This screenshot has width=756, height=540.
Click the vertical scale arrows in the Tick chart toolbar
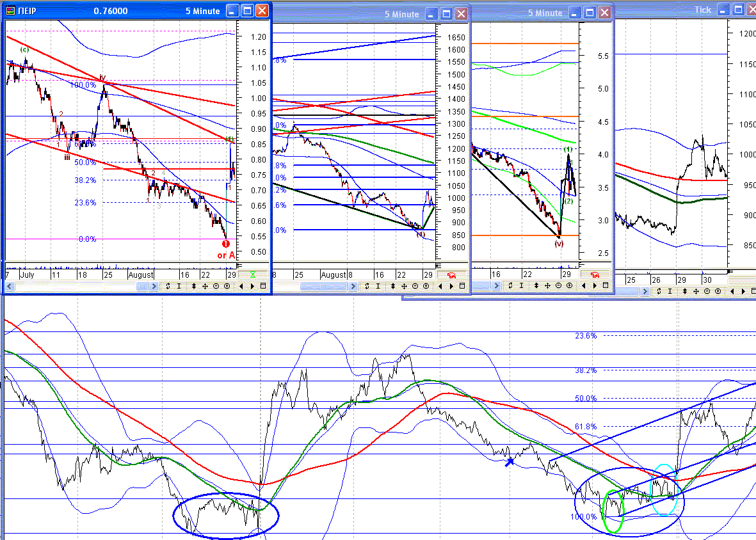685,292
